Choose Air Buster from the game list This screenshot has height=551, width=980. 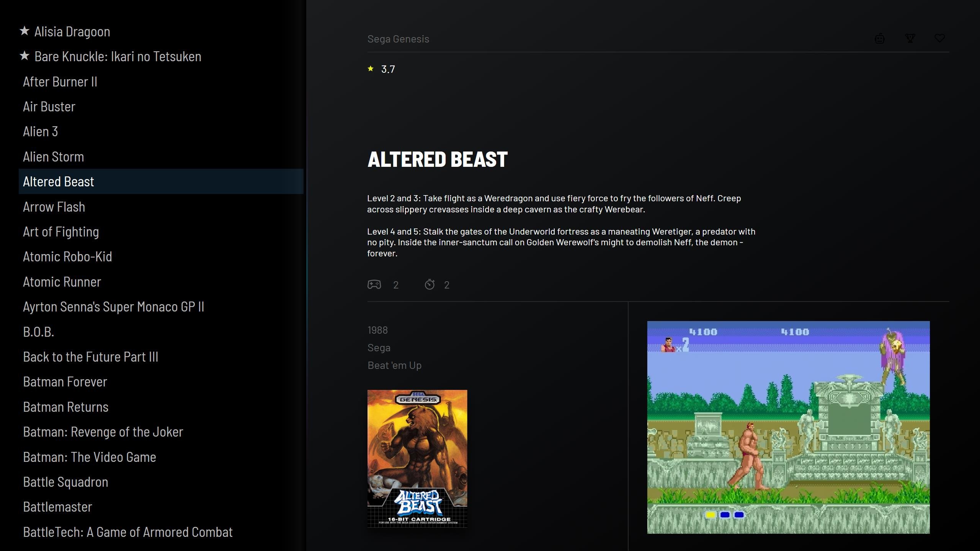coord(49,106)
